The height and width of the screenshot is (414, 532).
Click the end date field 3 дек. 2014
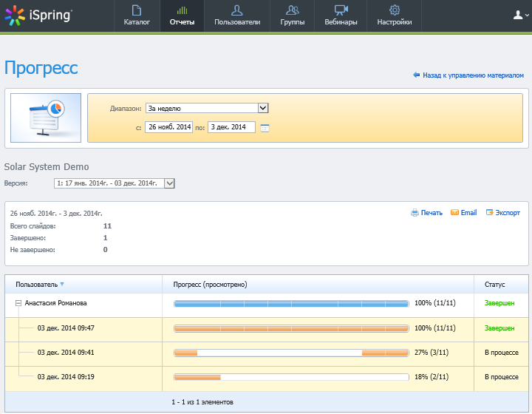(x=231, y=127)
